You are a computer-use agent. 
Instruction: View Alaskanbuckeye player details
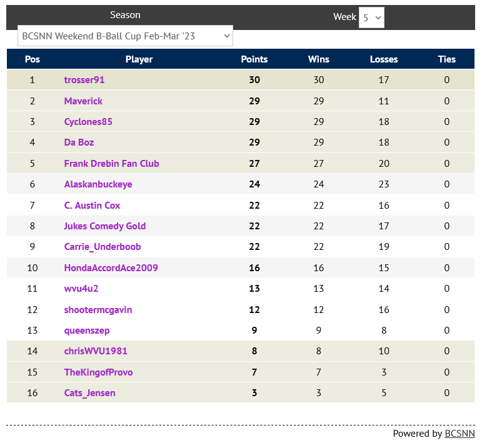click(98, 184)
